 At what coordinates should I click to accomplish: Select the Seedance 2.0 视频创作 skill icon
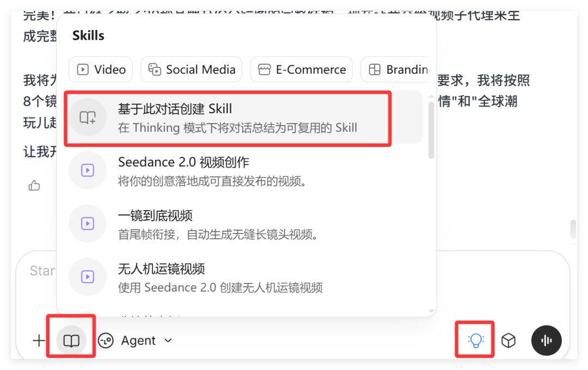(87, 170)
